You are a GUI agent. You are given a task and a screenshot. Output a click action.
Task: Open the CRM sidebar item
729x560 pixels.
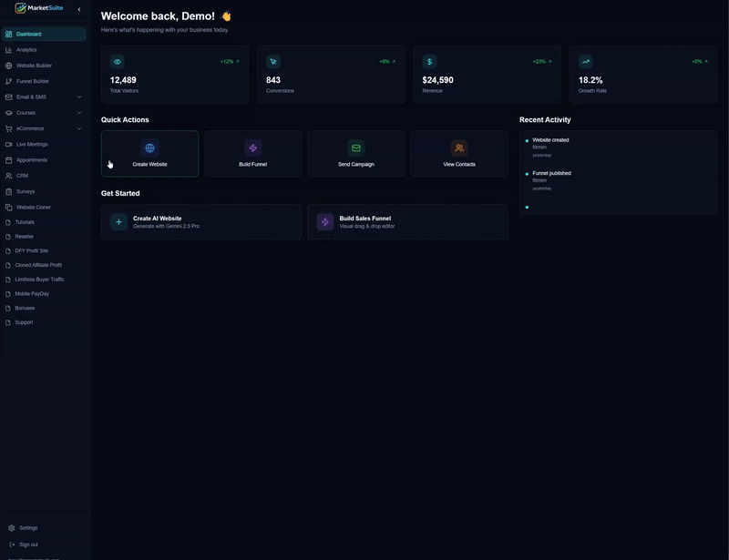tap(22, 176)
